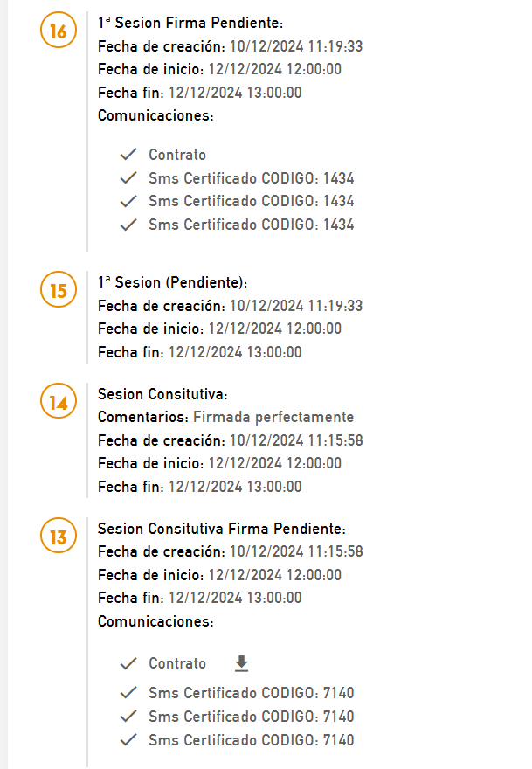
Task: Select the orange circle numbered 16
Action: [58, 31]
